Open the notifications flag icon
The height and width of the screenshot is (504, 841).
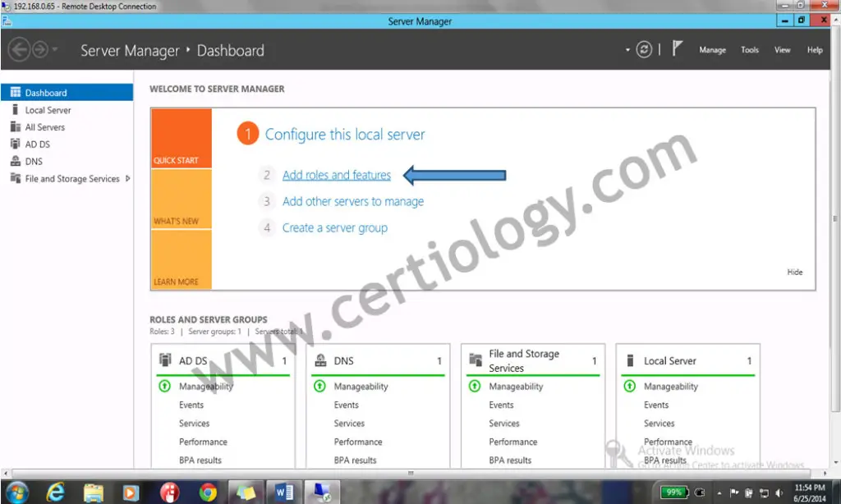click(x=675, y=49)
